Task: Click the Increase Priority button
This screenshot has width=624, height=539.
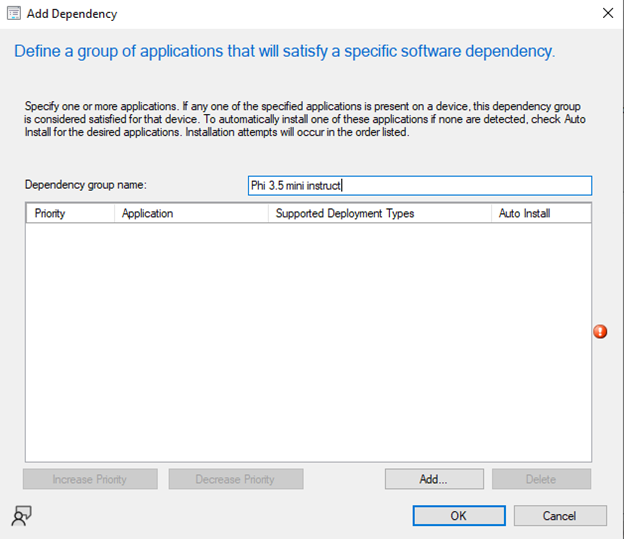Action: [90, 479]
